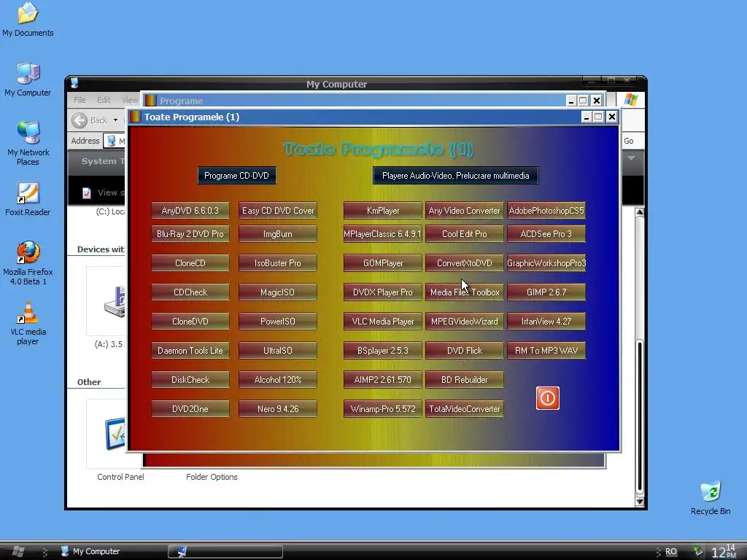The image size is (747, 560).
Task: Click the PowerISO button
Action: point(278,322)
